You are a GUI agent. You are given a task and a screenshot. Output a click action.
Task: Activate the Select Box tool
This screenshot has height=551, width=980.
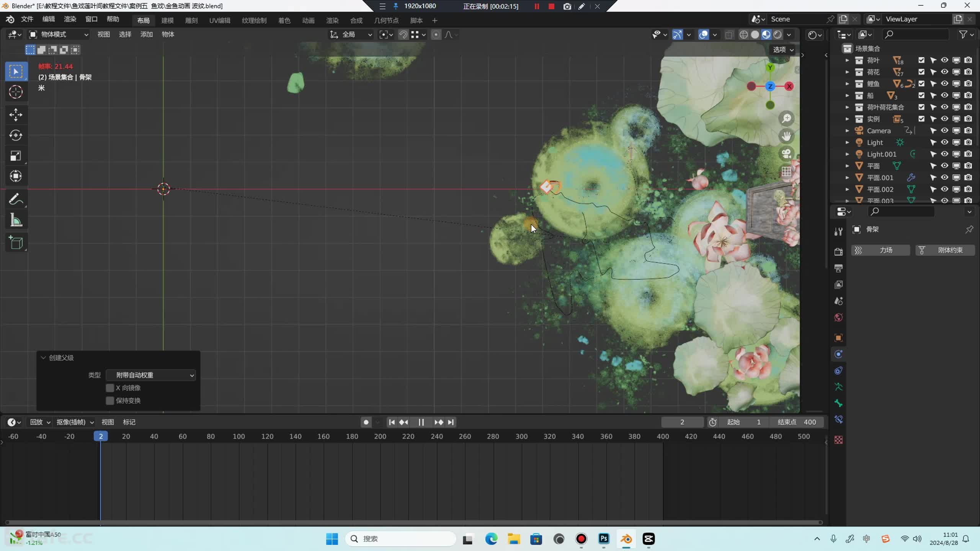16,71
